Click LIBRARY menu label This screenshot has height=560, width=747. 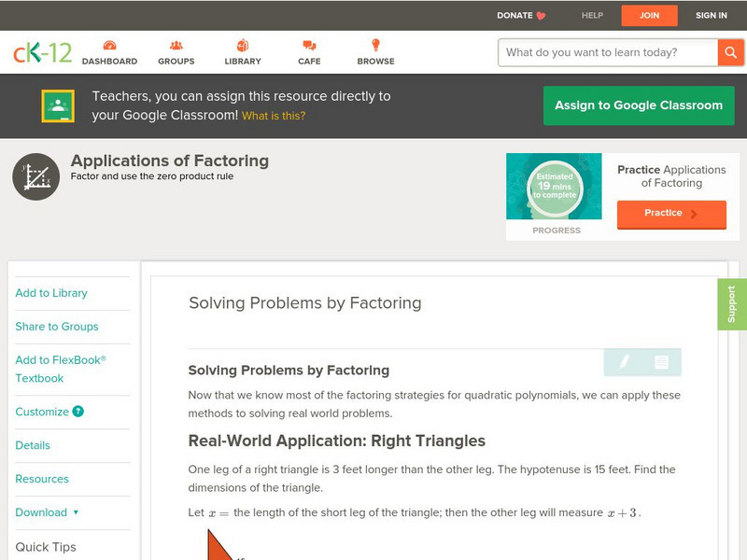coord(243,62)
